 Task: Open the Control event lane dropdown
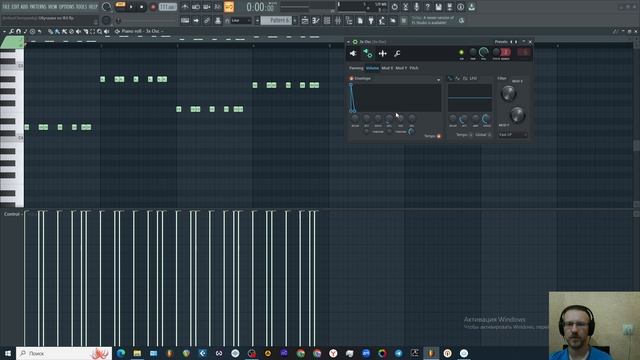12,214
